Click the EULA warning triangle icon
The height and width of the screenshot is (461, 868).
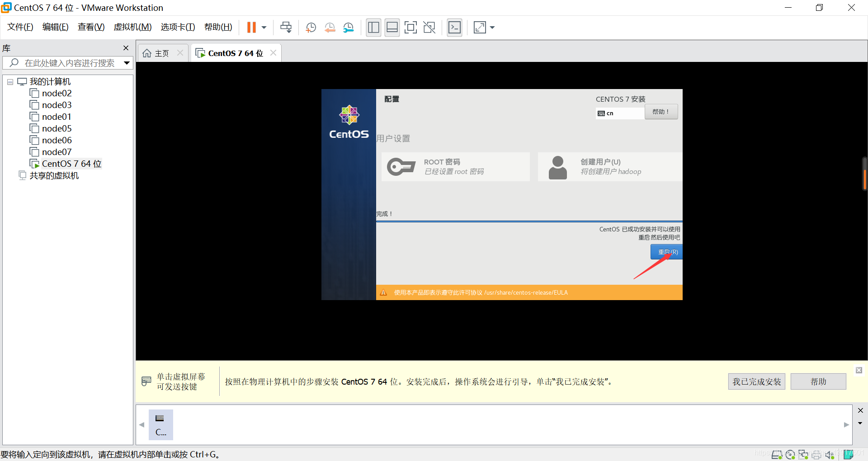383,293
